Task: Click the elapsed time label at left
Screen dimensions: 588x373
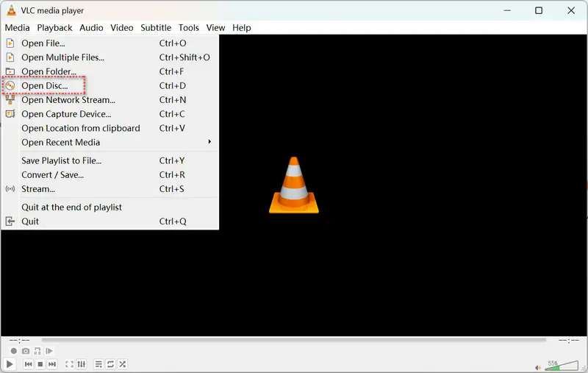Action: pyautogui.click(x=20, y=341)
